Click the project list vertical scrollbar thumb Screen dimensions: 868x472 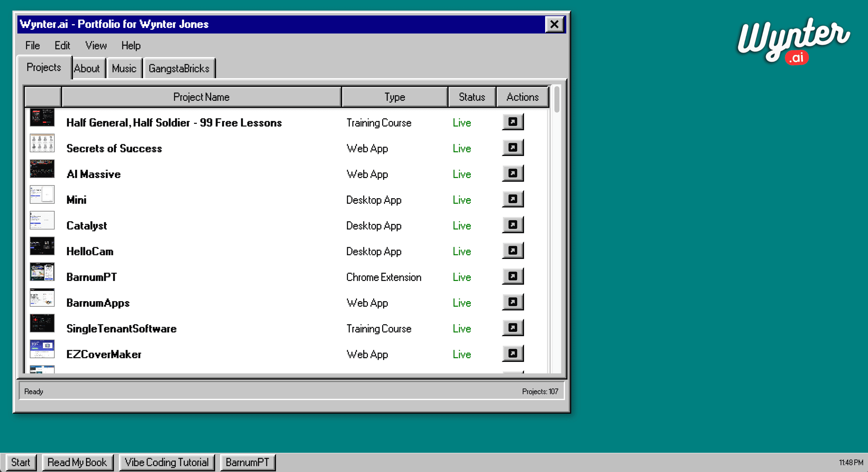[x=557, y=100]
